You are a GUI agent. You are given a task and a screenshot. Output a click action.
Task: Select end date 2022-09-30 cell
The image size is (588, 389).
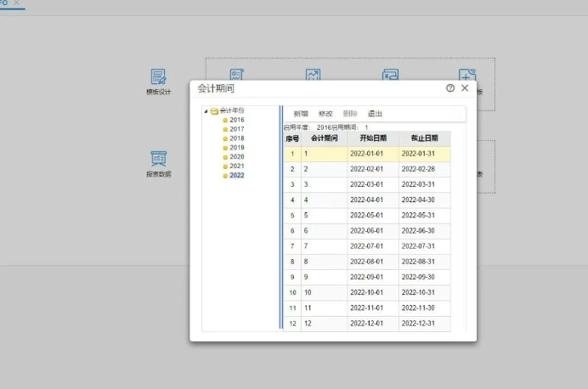click(425, 278)
